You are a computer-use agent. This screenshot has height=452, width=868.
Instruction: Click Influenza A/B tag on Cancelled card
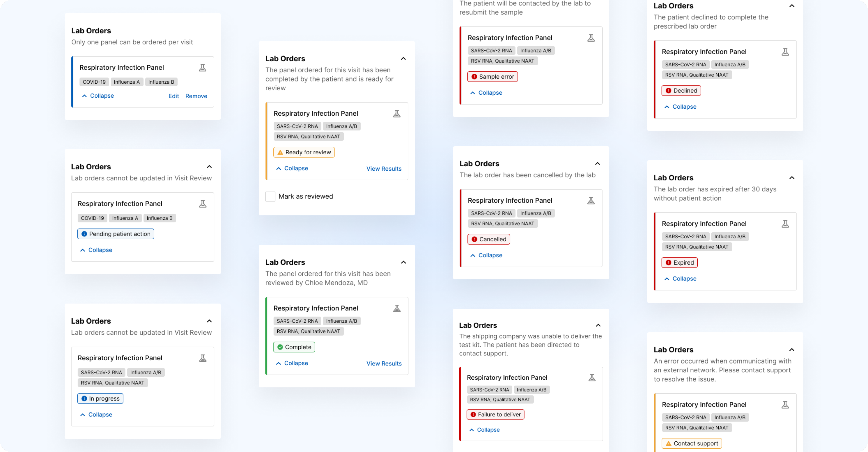click(x=536, y=213)
